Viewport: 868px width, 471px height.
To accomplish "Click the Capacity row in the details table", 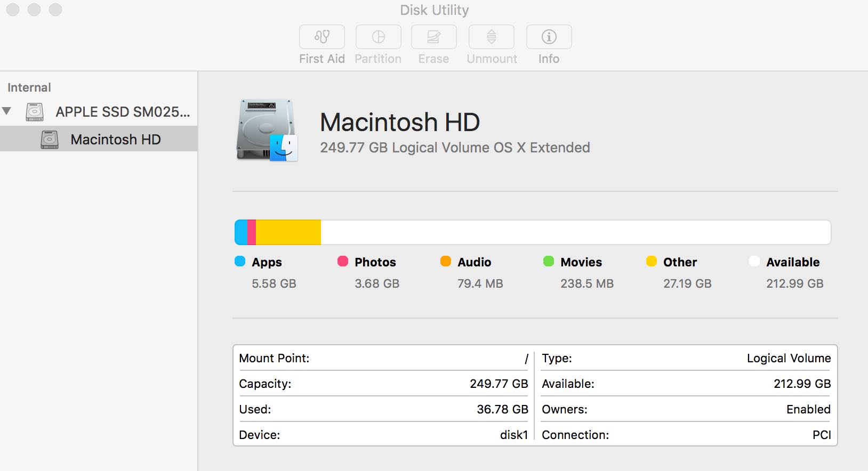I will [x=383, y=384].
